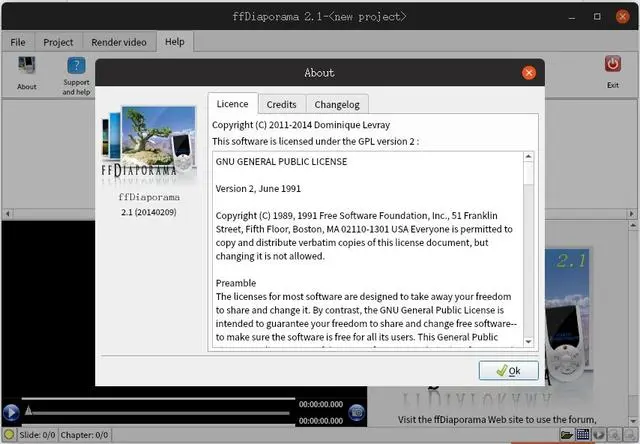Click the upper 00:00:00.000 timecode
This screenshot has height=444, width=640.
(x=321, y=404)
